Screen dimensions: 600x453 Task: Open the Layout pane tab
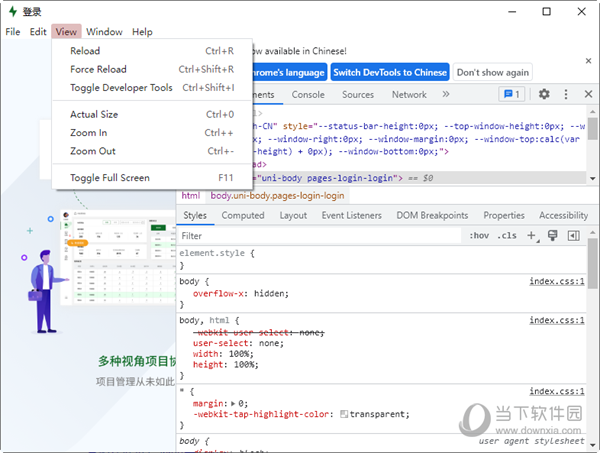pos(293,215)
